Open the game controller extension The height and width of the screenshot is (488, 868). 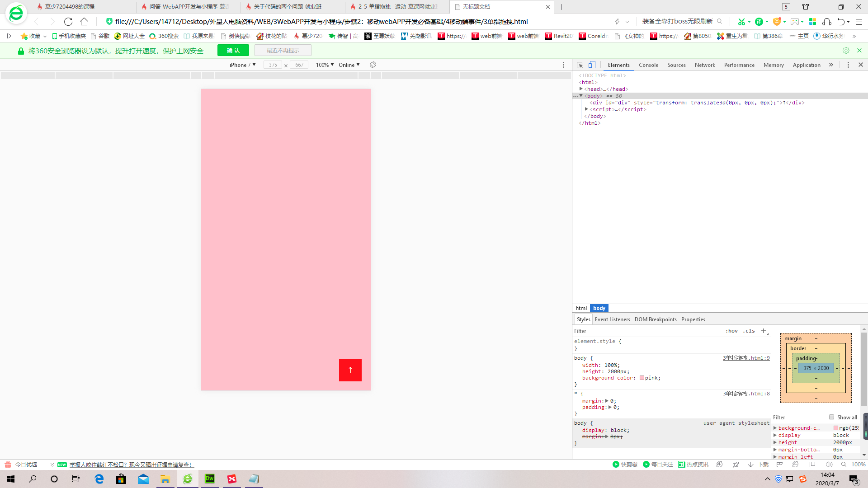point(795,22)
